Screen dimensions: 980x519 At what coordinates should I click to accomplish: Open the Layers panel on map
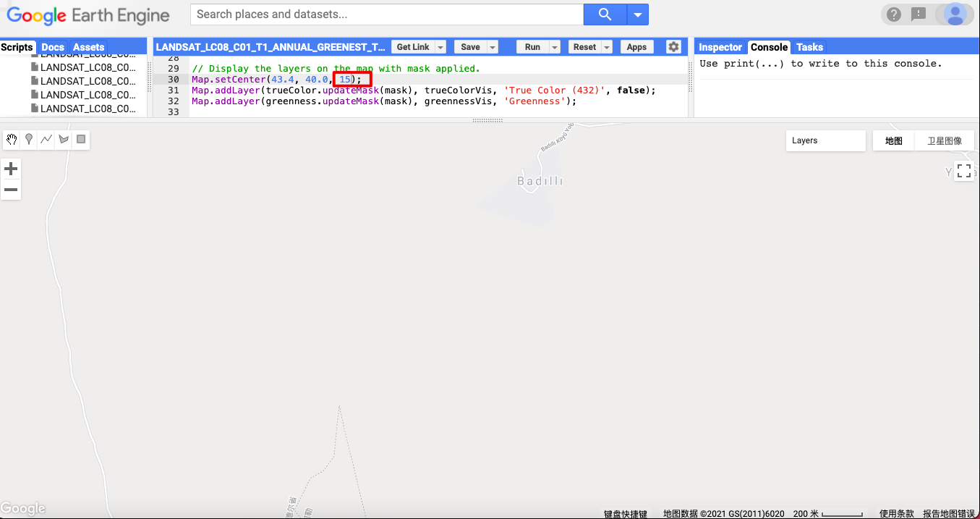point(825,140)
